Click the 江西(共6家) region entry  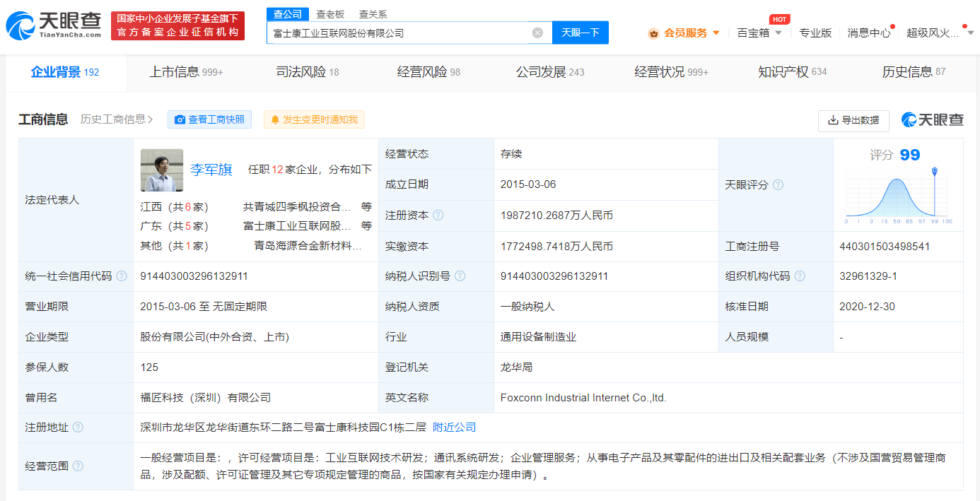(175, 207)
